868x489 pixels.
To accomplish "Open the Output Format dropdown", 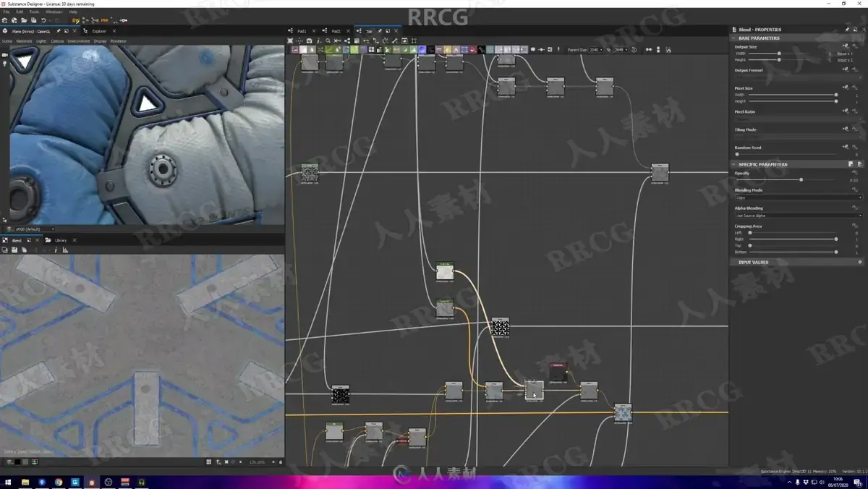I will click(x=799, y=77).
